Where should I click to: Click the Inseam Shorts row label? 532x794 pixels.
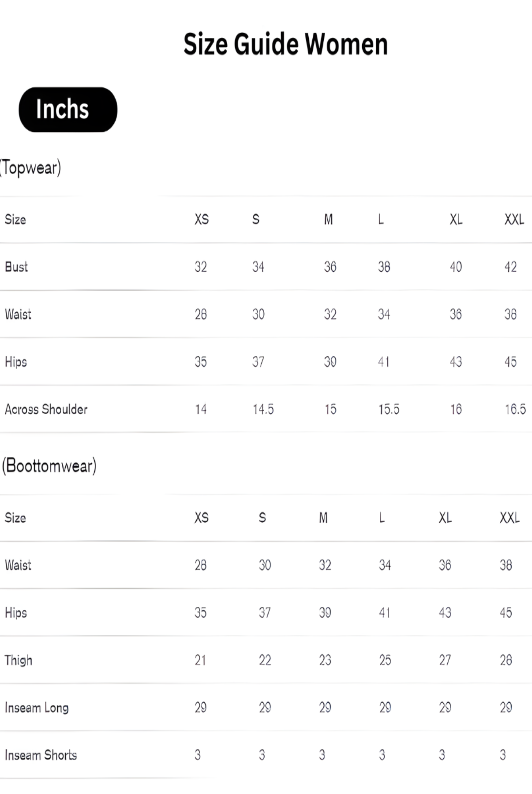click(41, 755)
